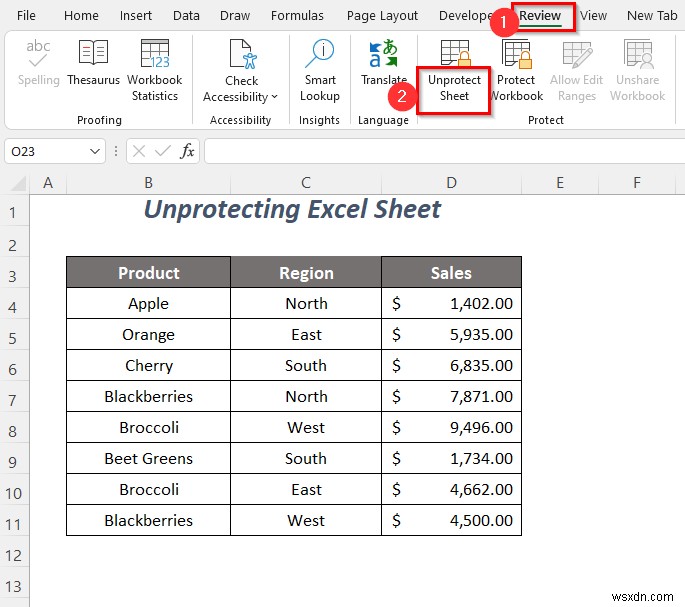Select the sales value 1,402.00

[451, 303]
